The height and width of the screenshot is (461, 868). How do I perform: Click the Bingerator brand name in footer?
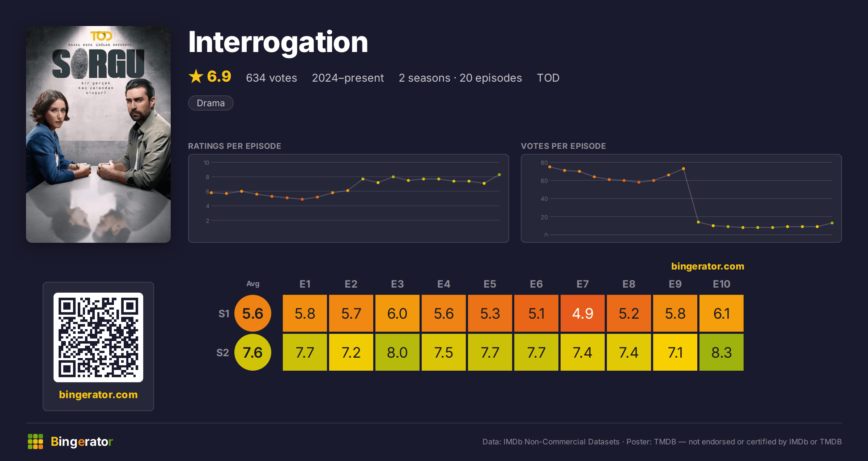tap(82, 441)
